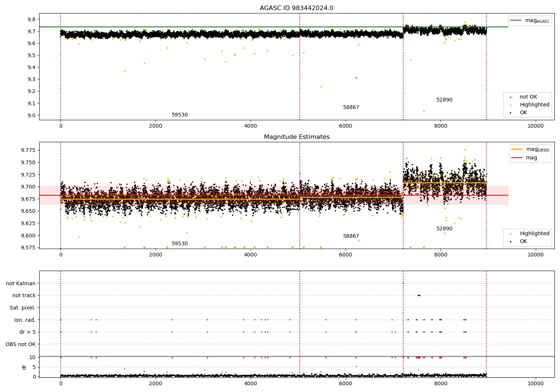Click 'Highlighted' in the top plot's legend

[x=535, y=105]
